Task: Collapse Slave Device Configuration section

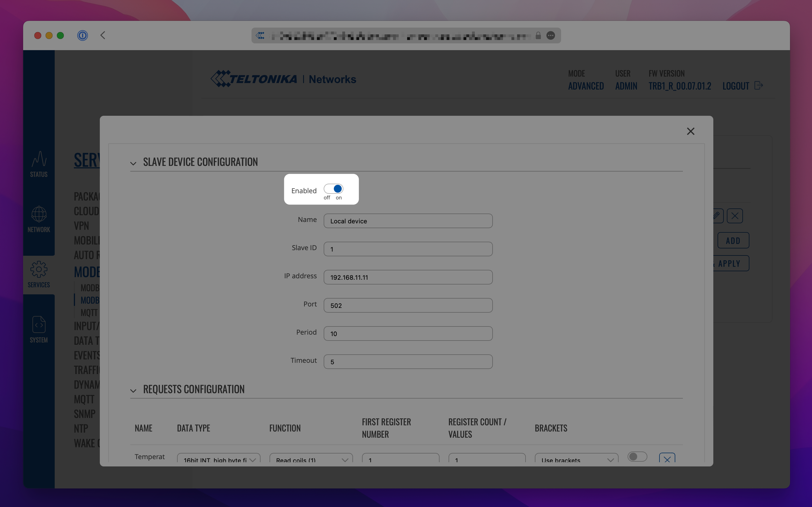Action: 133,163
